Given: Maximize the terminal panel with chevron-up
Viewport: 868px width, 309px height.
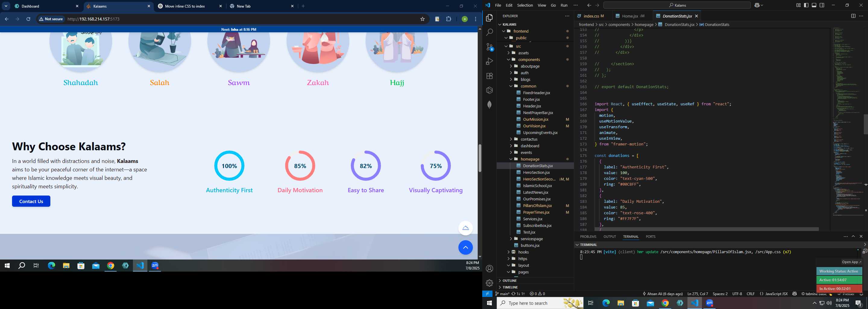Looking at the screenshot, I should pos(853,237).
